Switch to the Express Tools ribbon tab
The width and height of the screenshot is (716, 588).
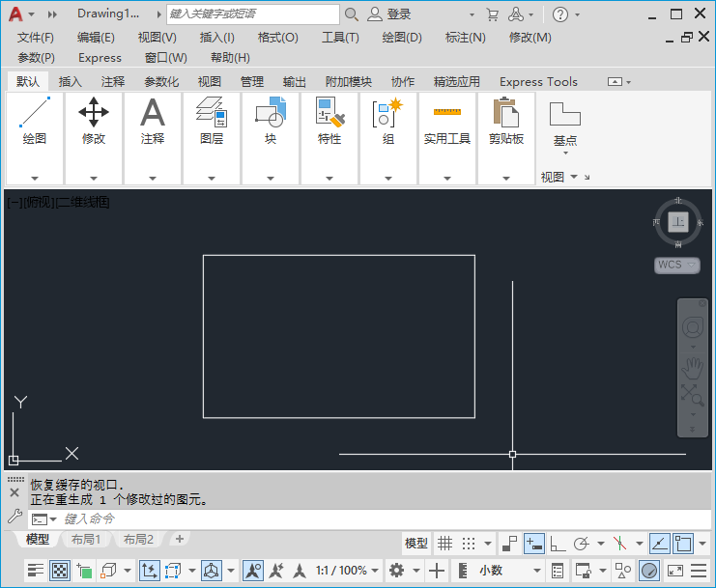[x=538, y=82]
